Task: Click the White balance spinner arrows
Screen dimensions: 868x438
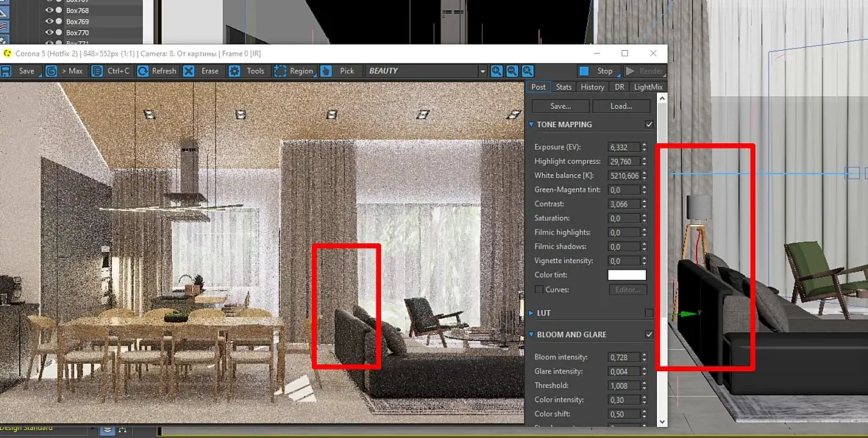Action: tap(644, 176)
